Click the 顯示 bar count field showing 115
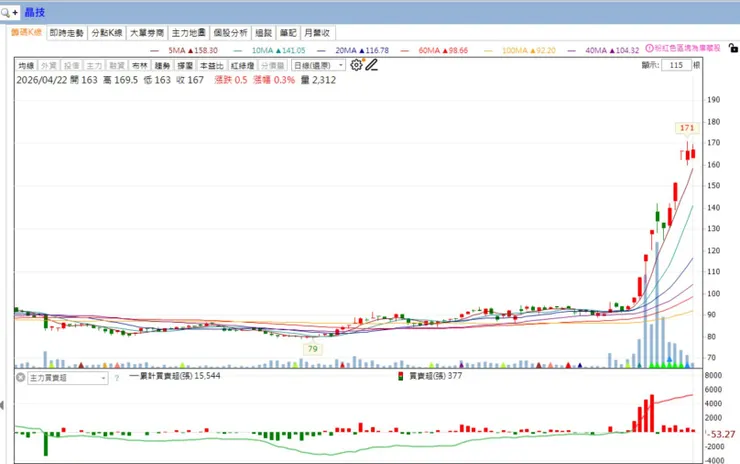Image resolution: width=740 pixels, height=464 pixels. tap(676, 65)
